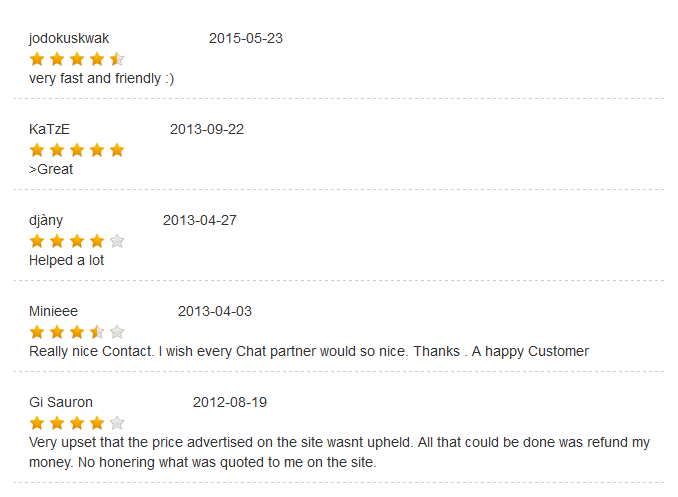Click the first star of jodokuskwak's review
Image resolution: width=678 pixels, height=497 pixels.
(37, 59)
